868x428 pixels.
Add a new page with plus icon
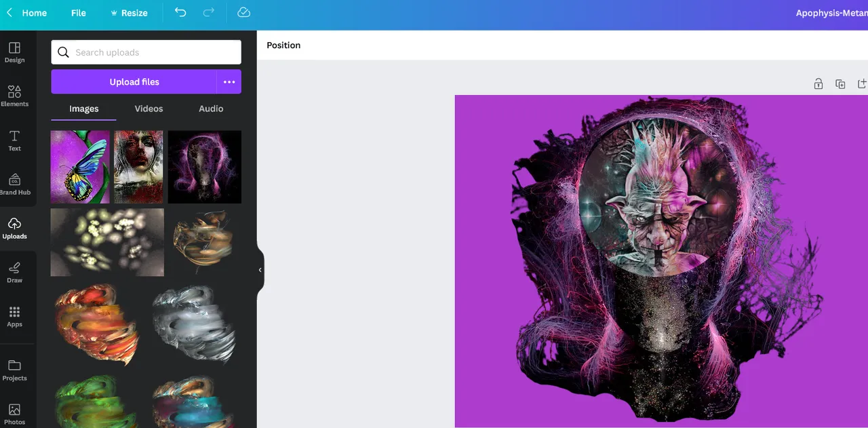[x=862, y=84]
